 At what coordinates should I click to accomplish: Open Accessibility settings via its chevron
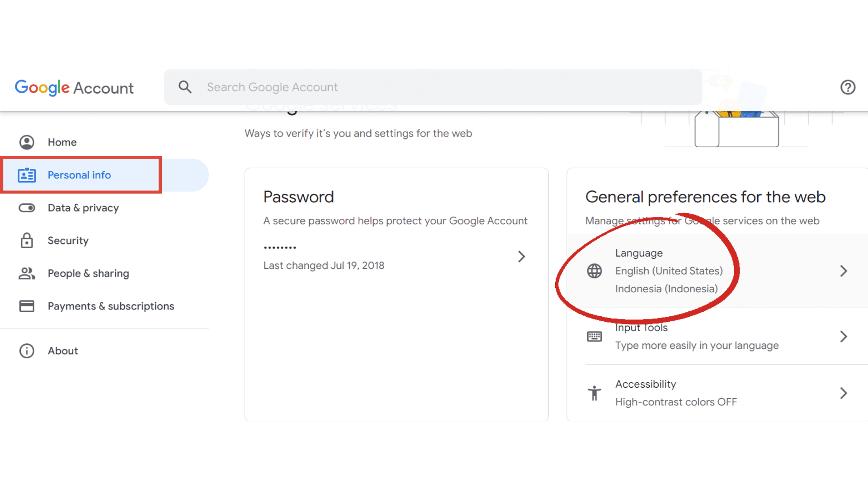(843, 393)
